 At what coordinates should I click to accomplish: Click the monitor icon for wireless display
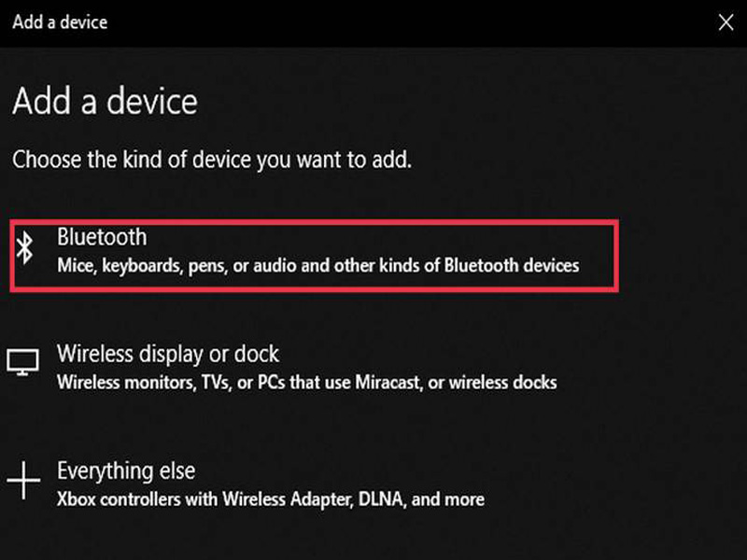22,362
